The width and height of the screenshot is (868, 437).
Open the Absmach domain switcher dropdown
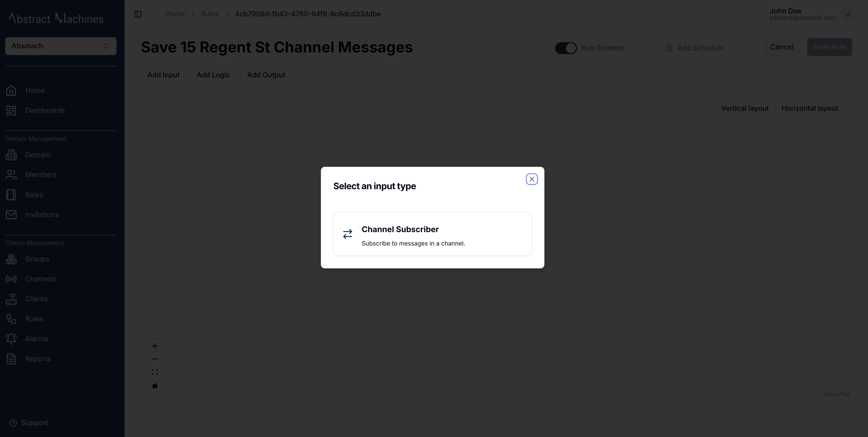click(61, 46)
